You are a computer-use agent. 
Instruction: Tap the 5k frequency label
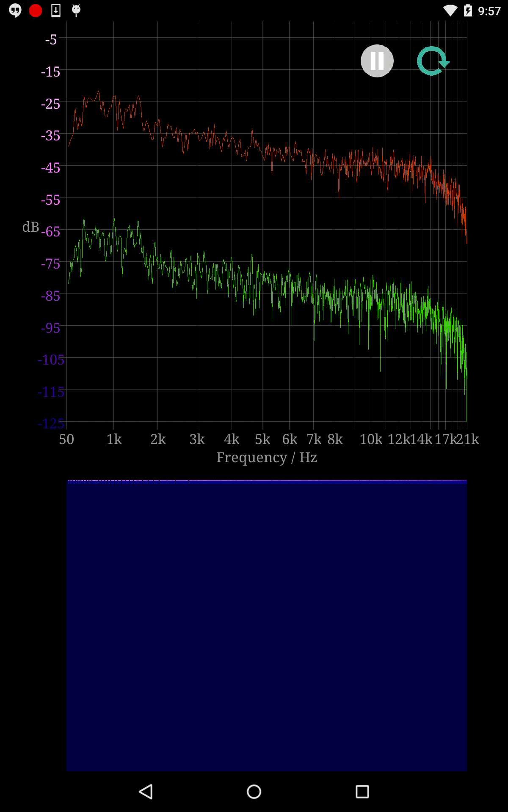(x=262, y=439)
